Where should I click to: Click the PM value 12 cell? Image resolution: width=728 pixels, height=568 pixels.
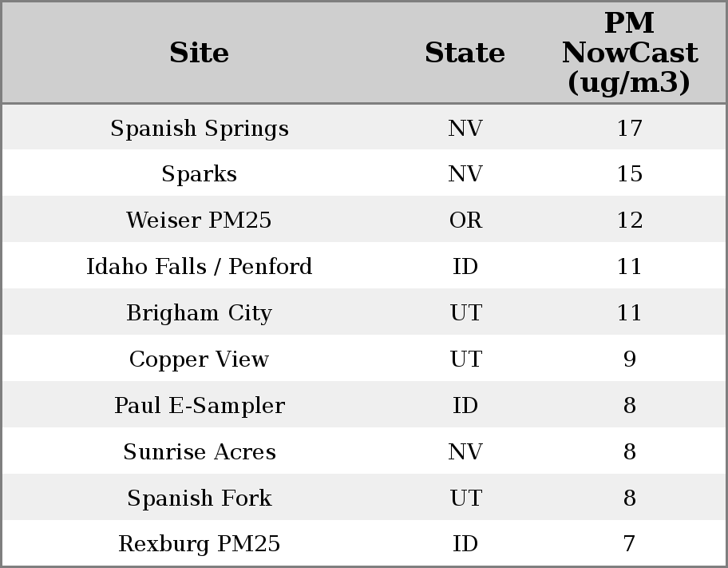point(629,220)
